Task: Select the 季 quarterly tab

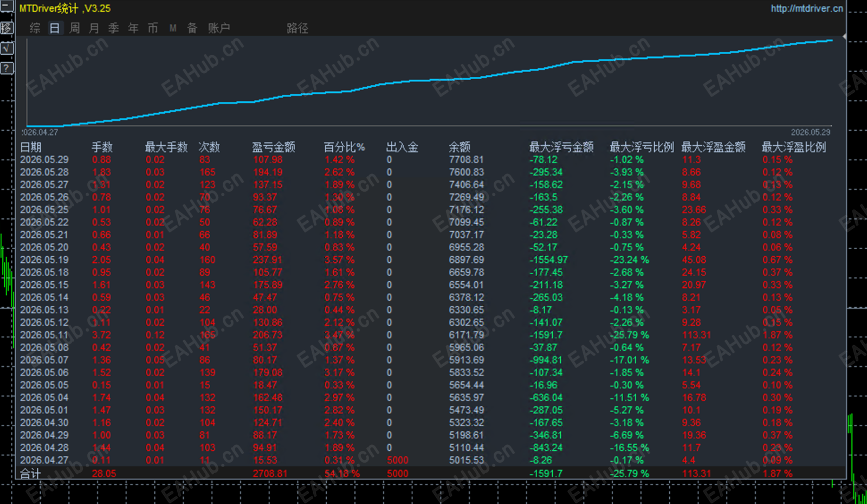Action: click(x=114, y=28)
